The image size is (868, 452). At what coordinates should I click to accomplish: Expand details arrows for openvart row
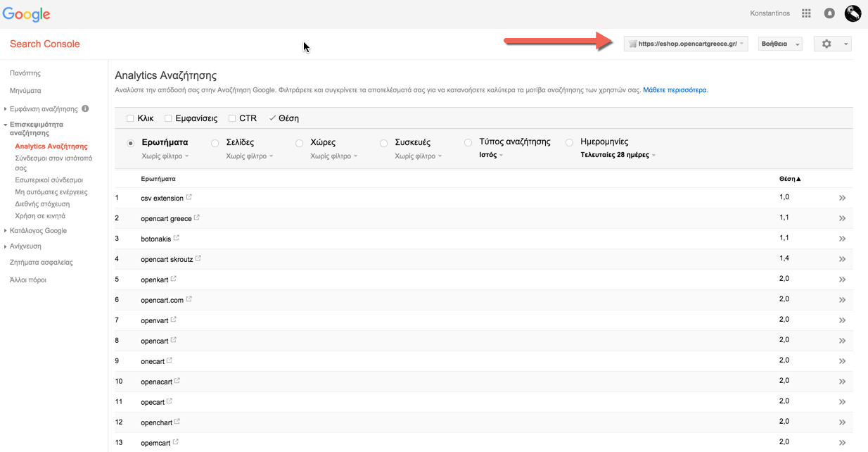click(x=842, y=320)
